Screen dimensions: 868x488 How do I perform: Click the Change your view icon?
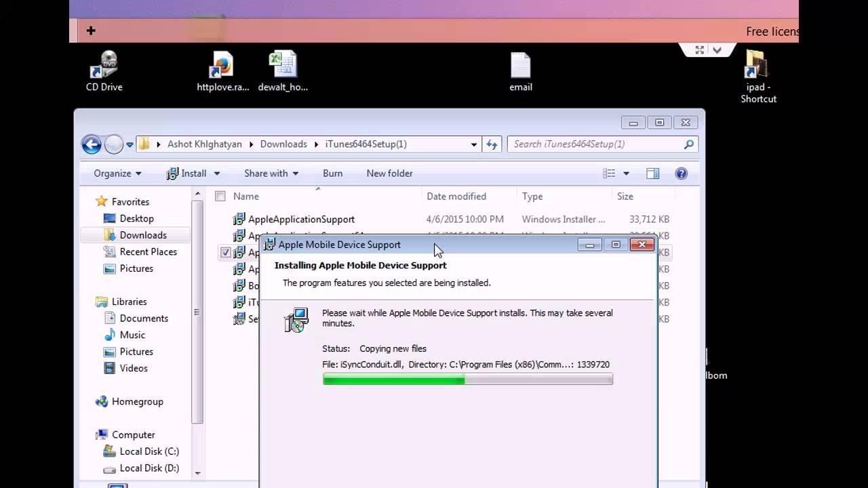pos(609,174)
